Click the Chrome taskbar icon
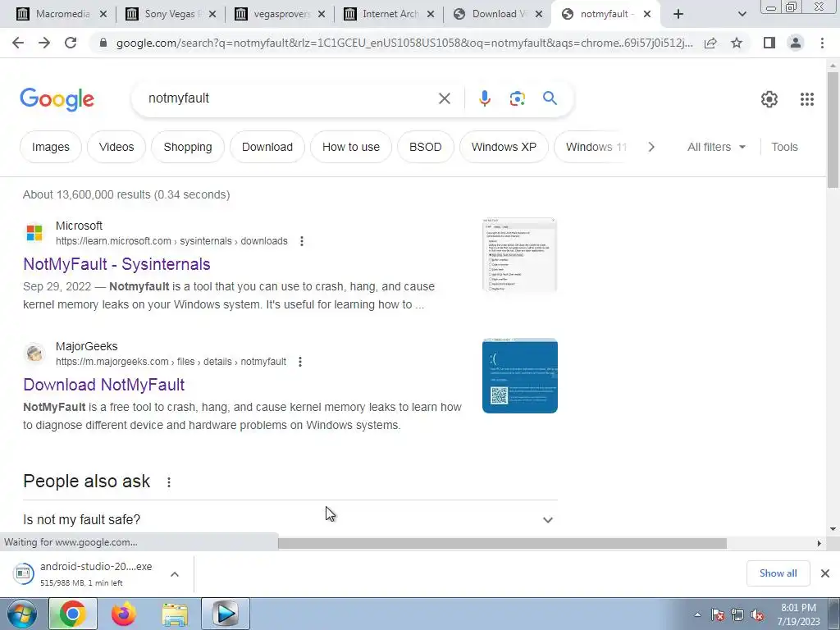 [73, 614]
